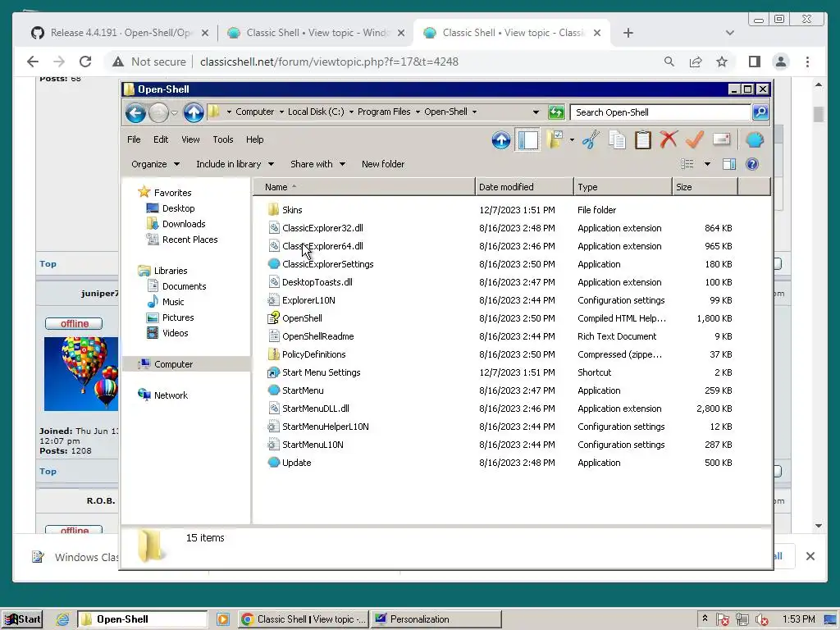
Task: Toggle the preview pane button
Action: [x=729, y=164]
